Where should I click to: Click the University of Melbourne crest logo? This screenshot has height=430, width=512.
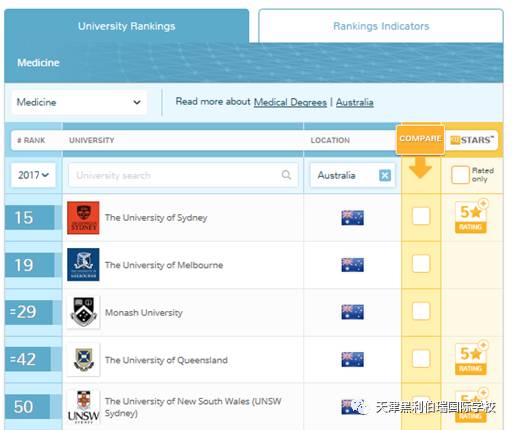pyautogui.click(x=83, y=265)
